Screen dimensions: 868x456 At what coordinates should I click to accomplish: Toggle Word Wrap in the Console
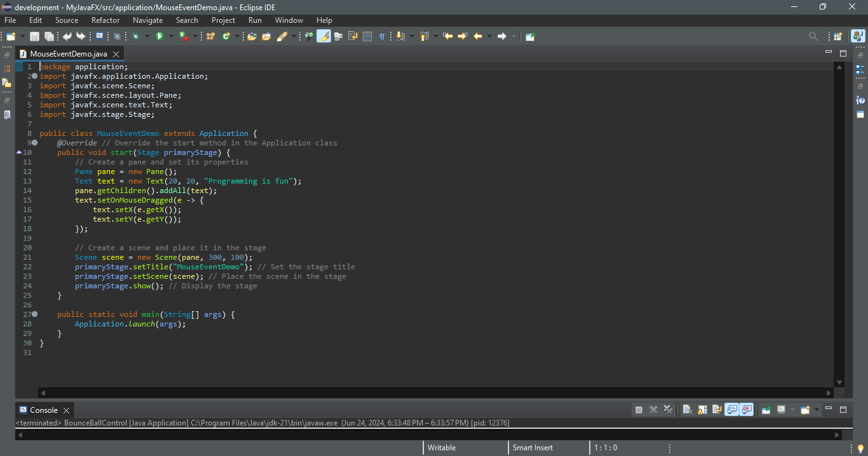716,410
